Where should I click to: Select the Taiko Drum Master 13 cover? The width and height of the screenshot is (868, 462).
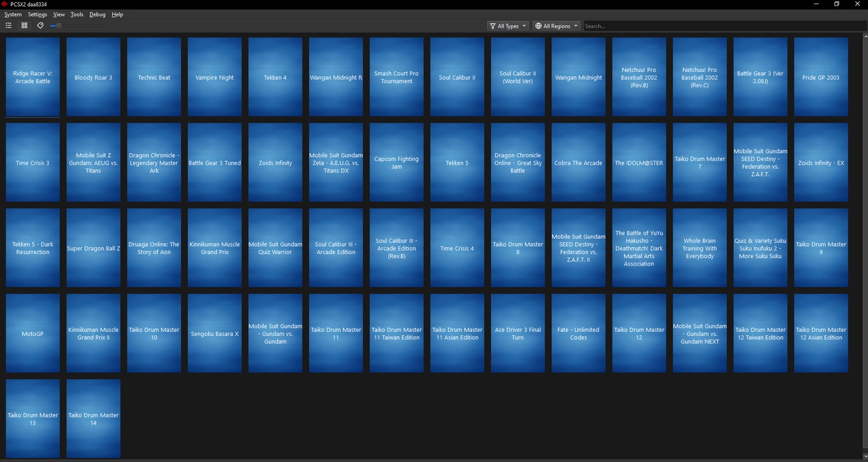[x=33, y=419]
